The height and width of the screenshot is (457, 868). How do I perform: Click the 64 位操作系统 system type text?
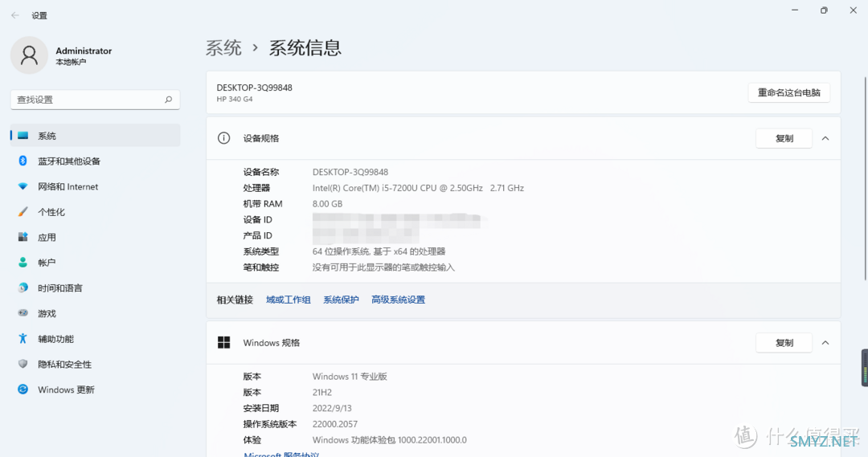[x=379, y=251]
